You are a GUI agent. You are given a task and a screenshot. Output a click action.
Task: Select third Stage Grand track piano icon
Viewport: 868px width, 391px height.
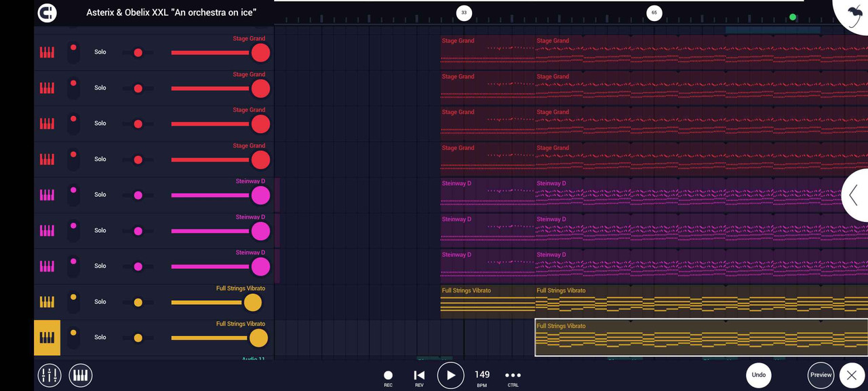pyautogui.click(x=47, y=124)
